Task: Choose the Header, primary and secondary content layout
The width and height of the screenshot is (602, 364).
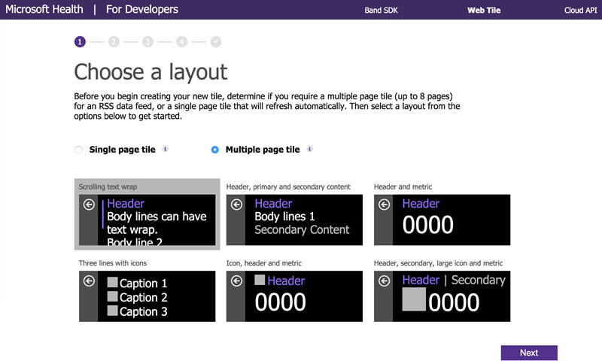Action: pyautogui.click(x=294, y=220)
